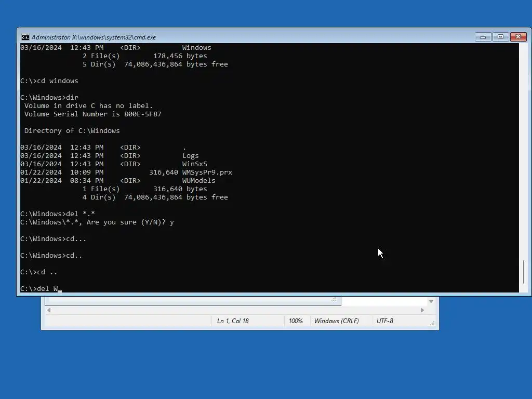Click 'Ln 1, Col 18' in the Notepad status bar
This screenshot has height=399, width=532.
[233, 321]
